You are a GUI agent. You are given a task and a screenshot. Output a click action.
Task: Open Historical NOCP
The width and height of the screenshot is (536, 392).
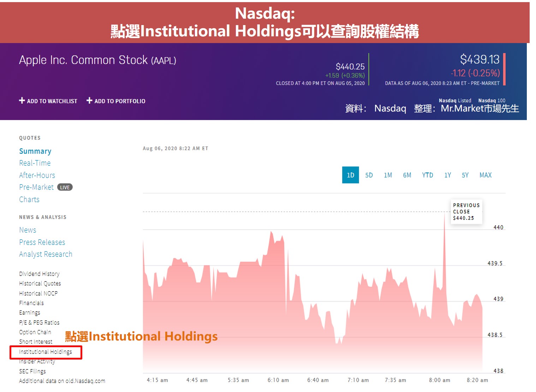coord(38,293)
